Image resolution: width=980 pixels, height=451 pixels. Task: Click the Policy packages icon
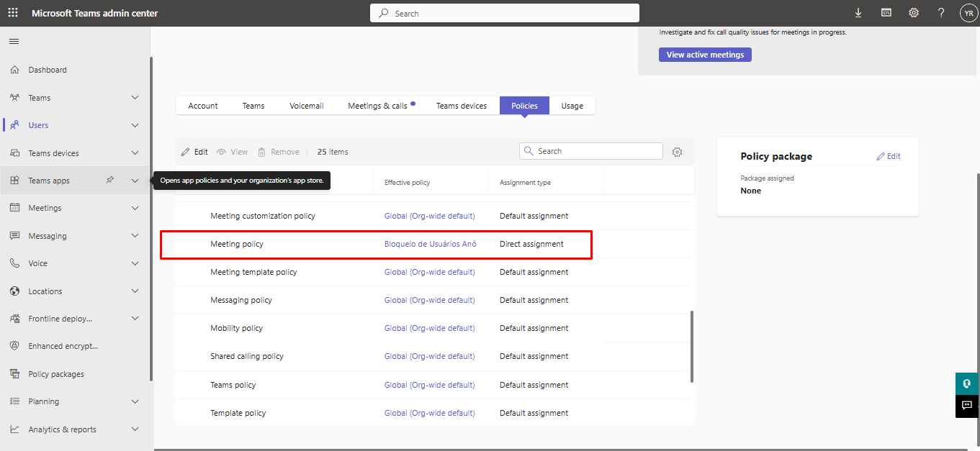14,374
